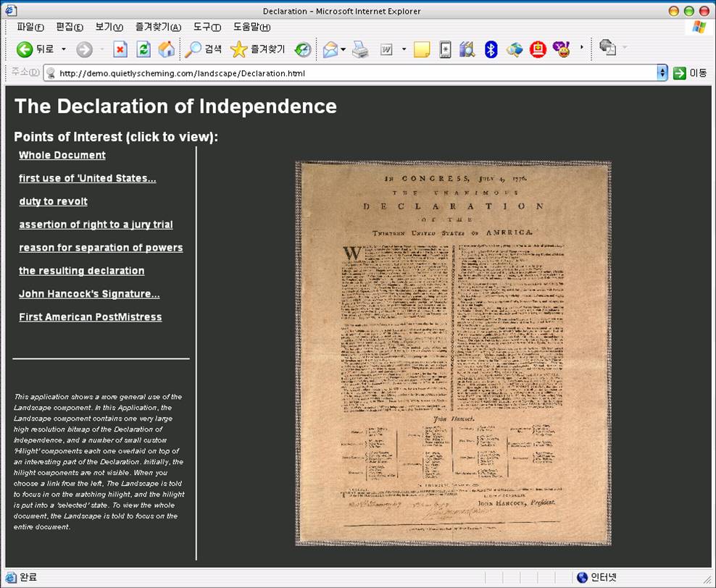The height and width of the screenshot is (588, 716).
Task: Click the Back (뒤로) arrow button
Action: click(35, 49)
